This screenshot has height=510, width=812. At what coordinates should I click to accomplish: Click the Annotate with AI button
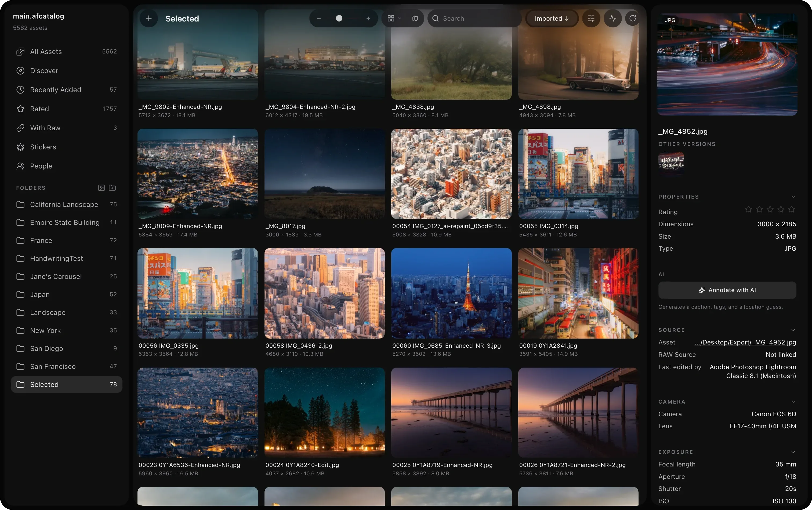tap(727, 290)
